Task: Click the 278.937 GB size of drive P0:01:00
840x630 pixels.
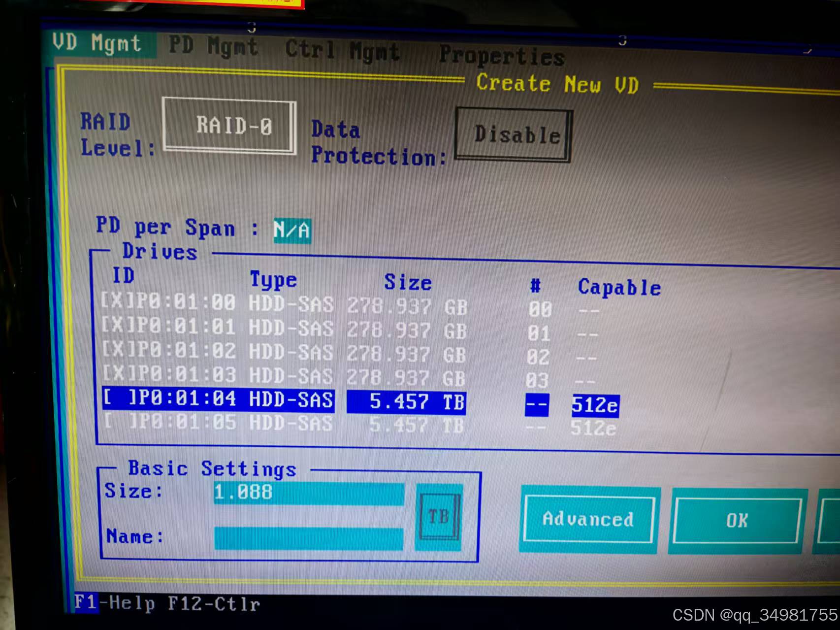Action: pos(407,306)
